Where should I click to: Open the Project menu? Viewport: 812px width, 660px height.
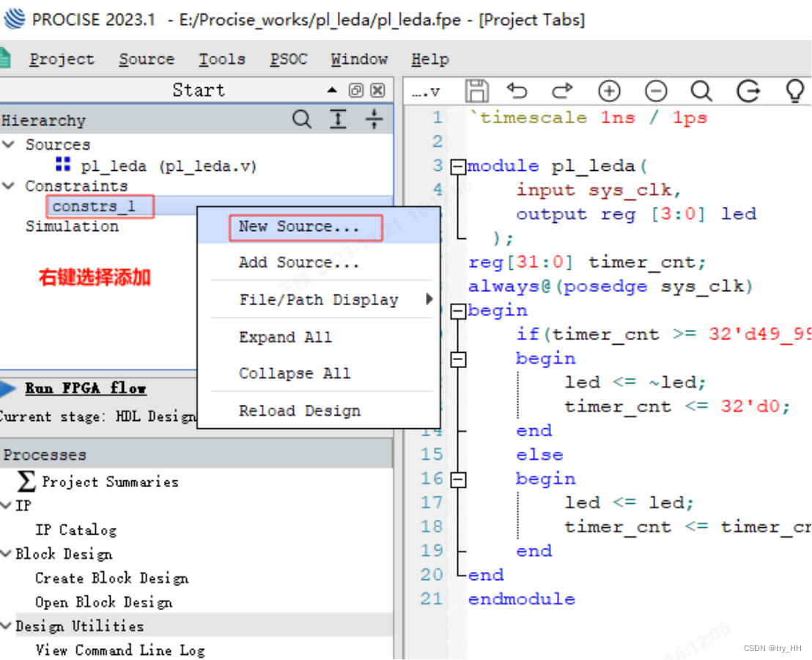pyautogui.click(x=62, y=59)
